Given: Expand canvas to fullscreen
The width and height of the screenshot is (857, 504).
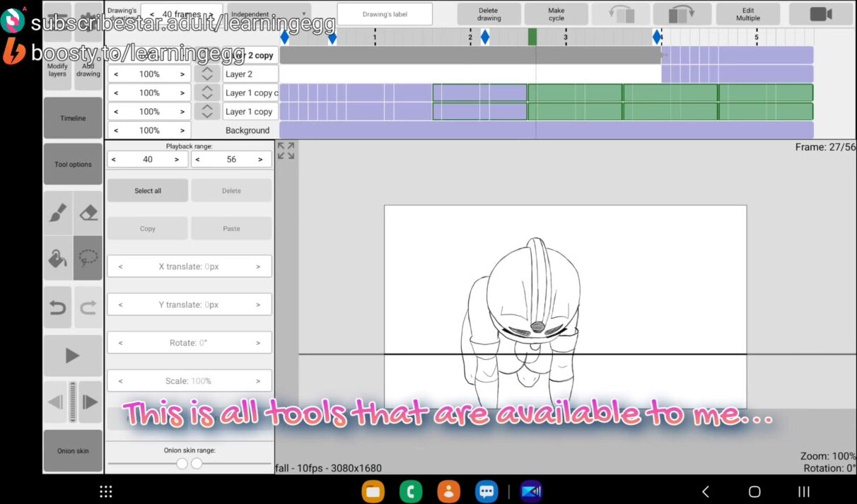Looking at the screenshot, I should coord(286,151).
